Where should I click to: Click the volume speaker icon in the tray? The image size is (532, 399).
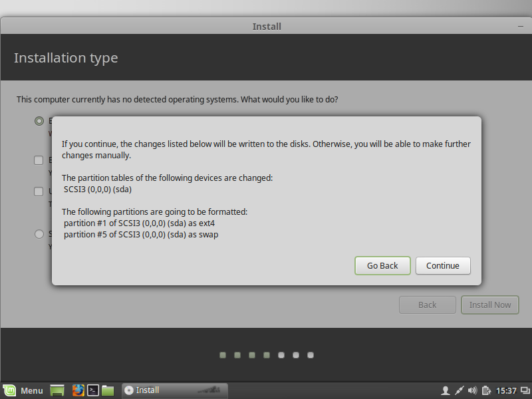pyautogui.click(x=472, y=391)
